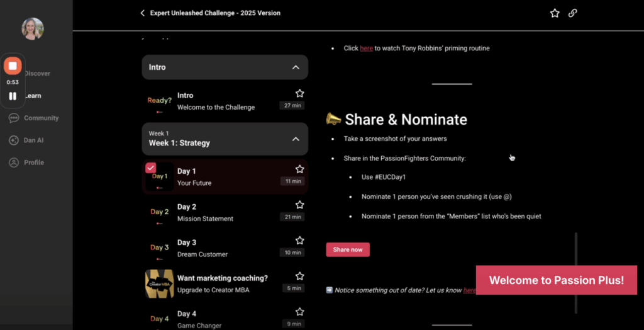
Task: Open the profile avatar photo
Action: tap(33, 28)
